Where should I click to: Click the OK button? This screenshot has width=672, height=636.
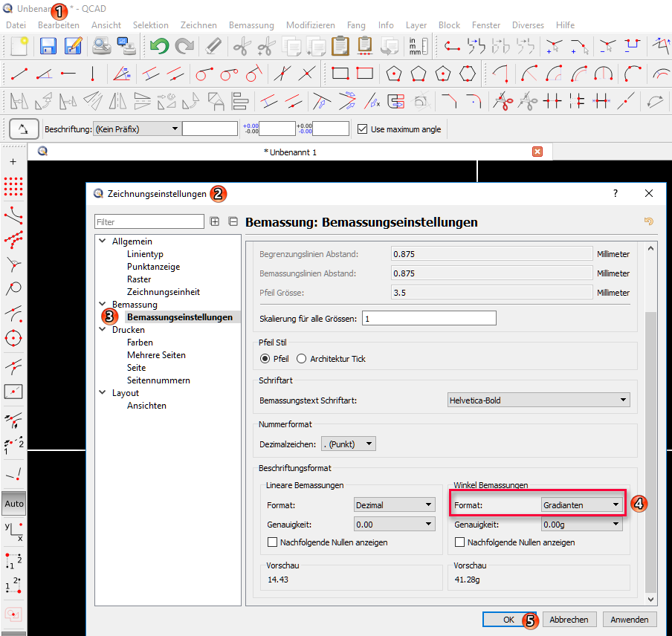508,620
